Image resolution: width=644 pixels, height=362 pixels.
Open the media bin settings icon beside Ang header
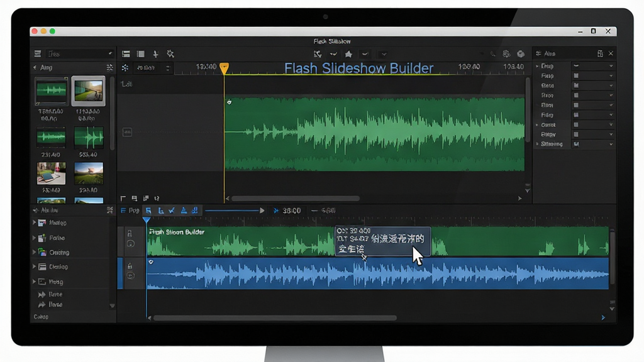click(109, 67)
